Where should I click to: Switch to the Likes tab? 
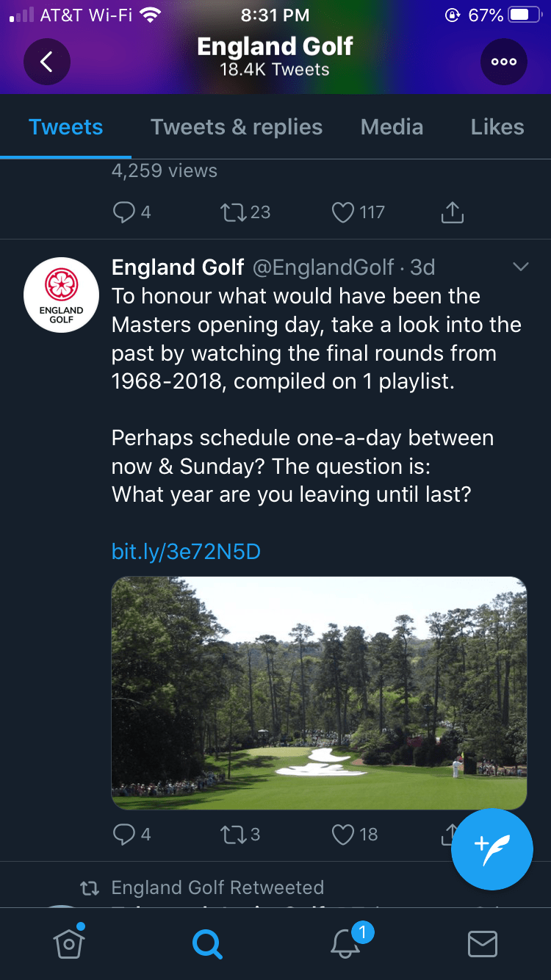[497, 127]
